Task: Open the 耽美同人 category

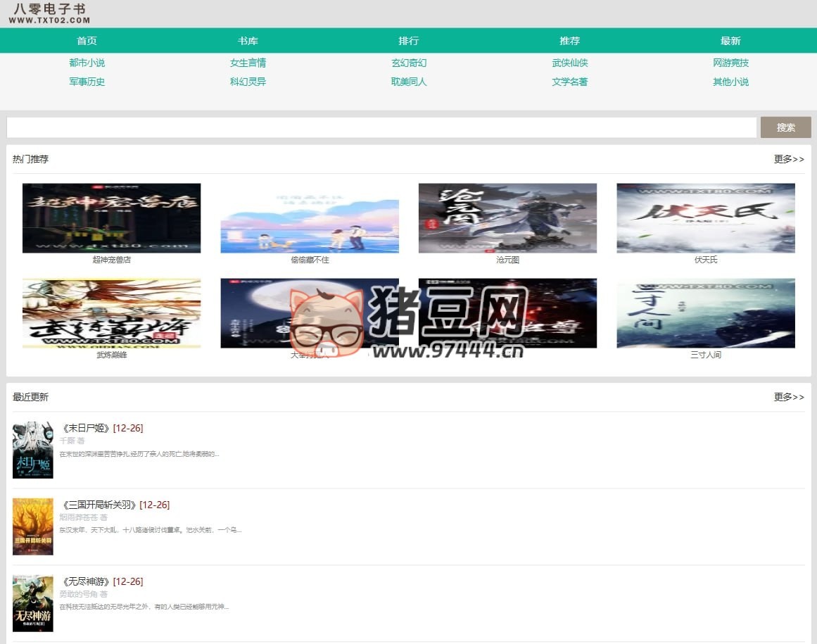Action: [x=409, y=82]
